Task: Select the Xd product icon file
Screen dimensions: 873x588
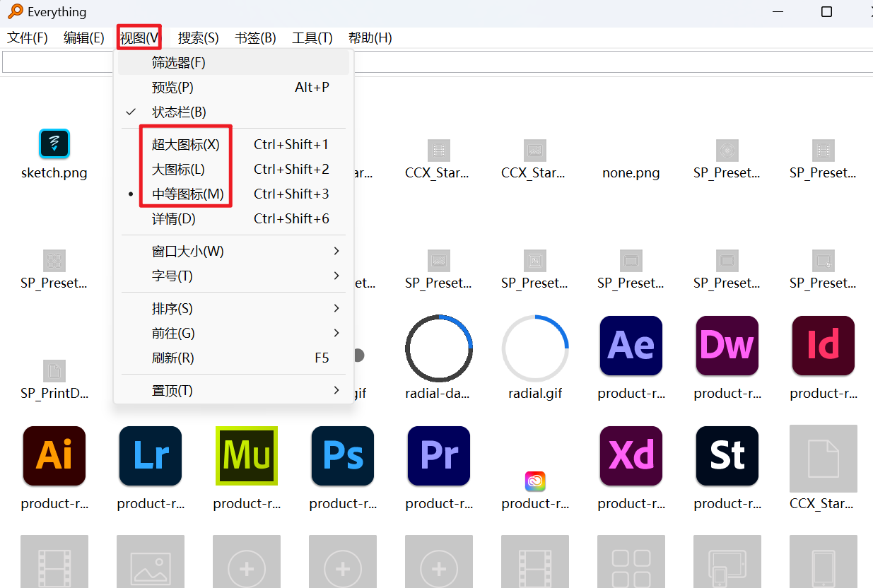Action: (631, 456)
